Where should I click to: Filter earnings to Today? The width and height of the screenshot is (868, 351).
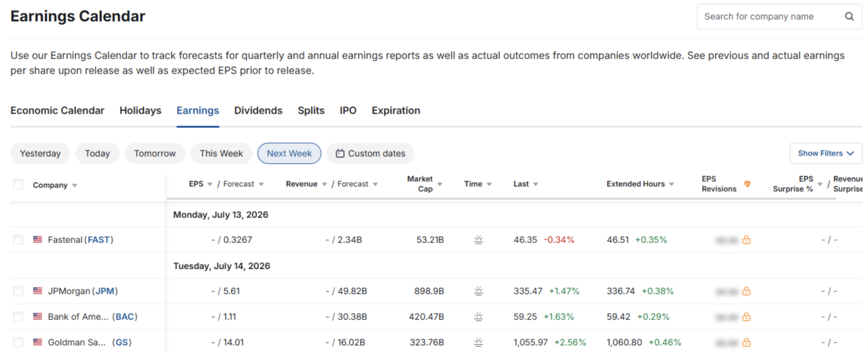pos(97,153)
